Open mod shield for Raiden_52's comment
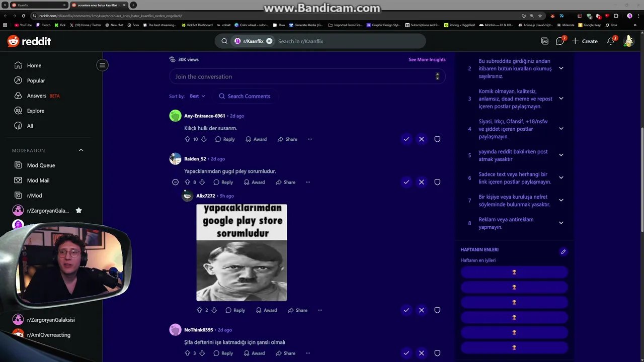Image resolution: width=644 pixels, height=362 pixels. (437, 182)
